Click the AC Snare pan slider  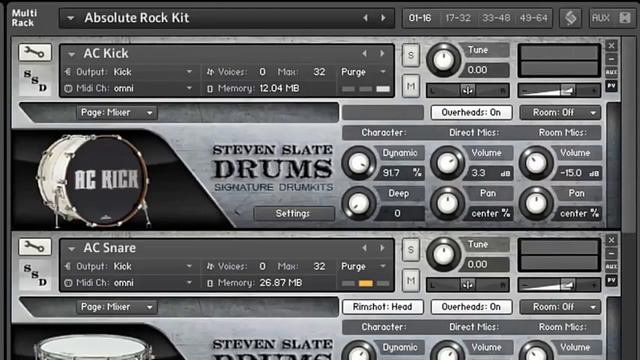pos(467,284)
